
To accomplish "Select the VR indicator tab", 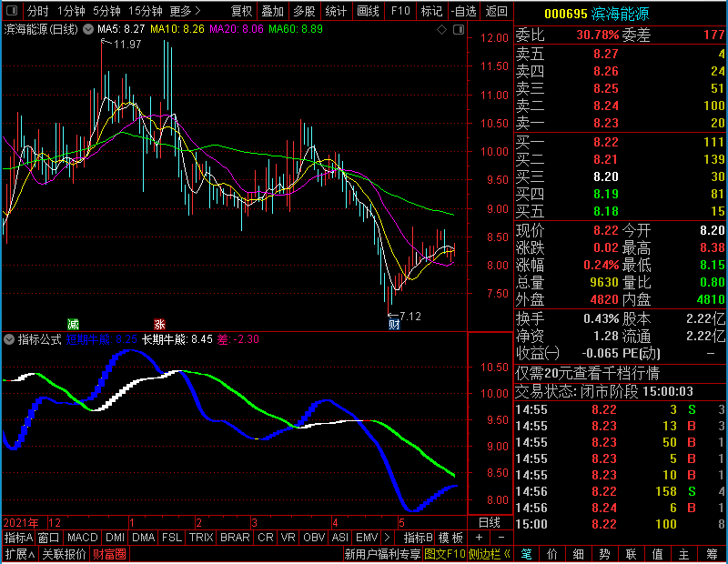I will 288,538.
